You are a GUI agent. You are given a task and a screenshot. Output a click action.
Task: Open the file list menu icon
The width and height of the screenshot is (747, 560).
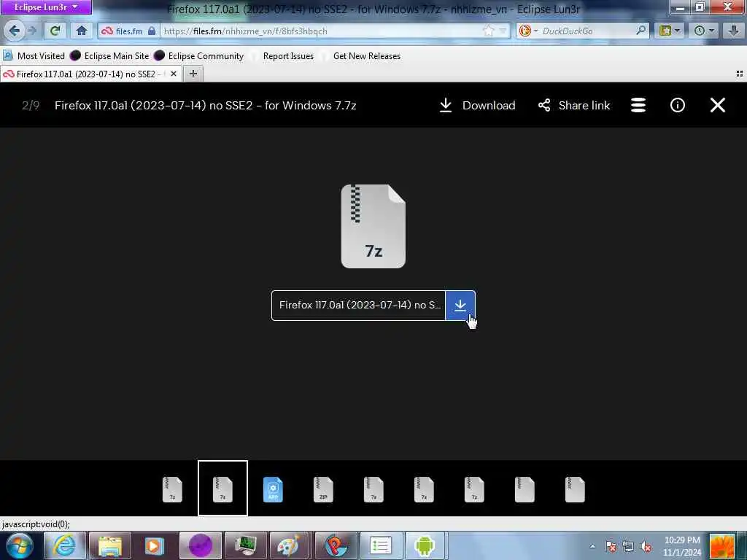[638, 105]
